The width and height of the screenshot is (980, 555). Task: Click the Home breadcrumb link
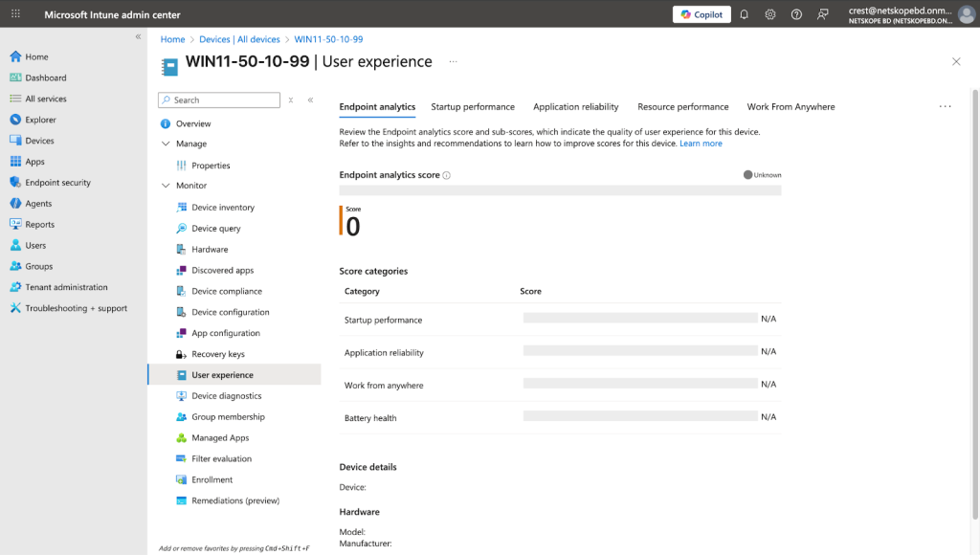[172, 39]
